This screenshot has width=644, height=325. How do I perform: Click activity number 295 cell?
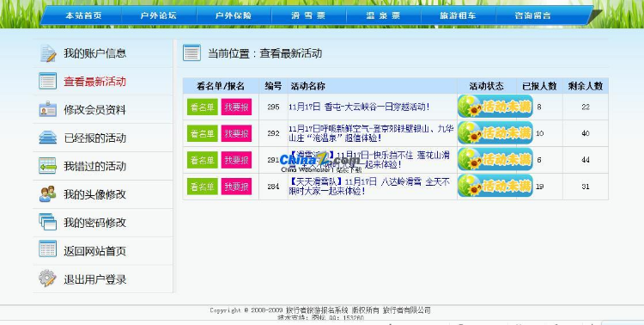tap(273, 107)
